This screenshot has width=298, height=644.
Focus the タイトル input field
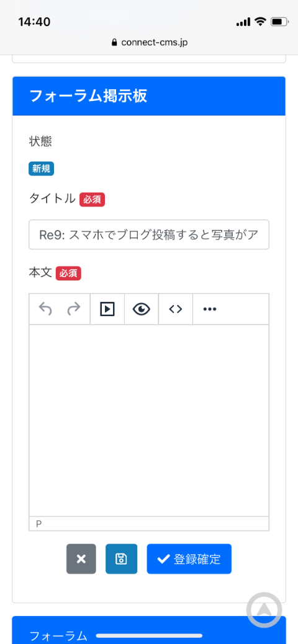point(149,234)
